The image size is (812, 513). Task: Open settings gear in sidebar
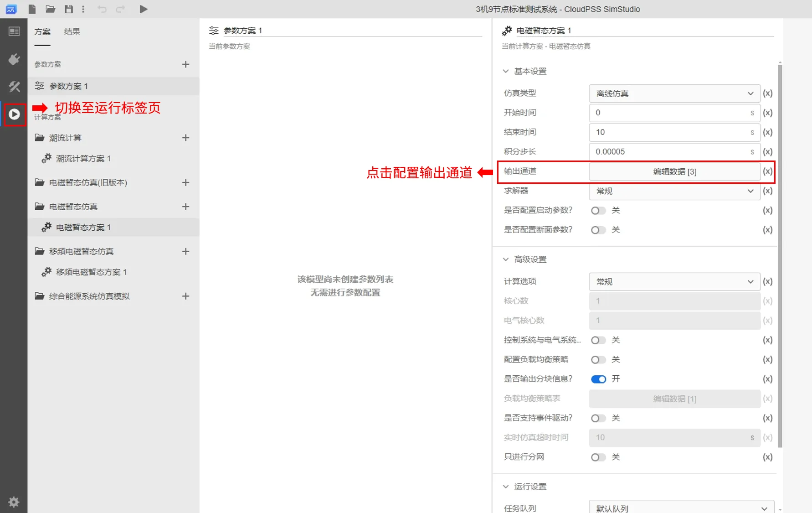14,502
